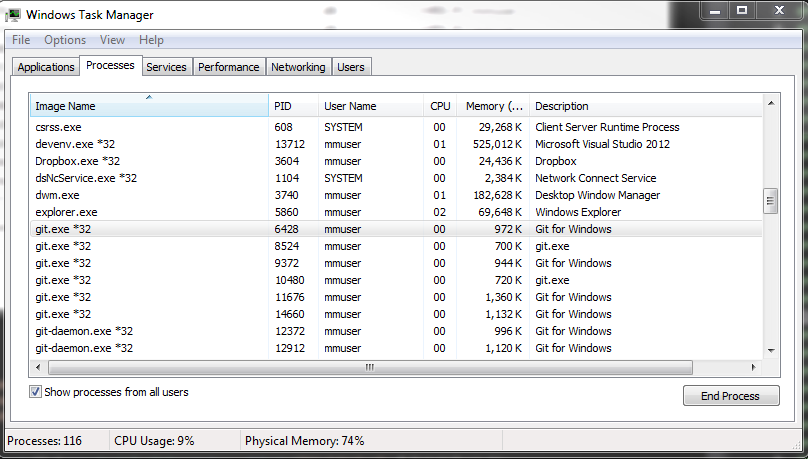808x459 pixels.
Task: Click PID 13712 cell
Action: [290, 144]
